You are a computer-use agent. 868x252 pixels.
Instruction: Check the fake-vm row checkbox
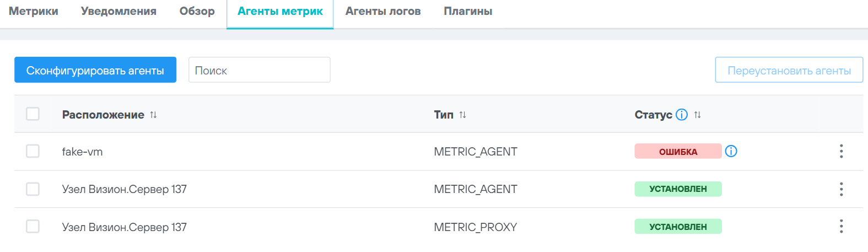(33, 151)
